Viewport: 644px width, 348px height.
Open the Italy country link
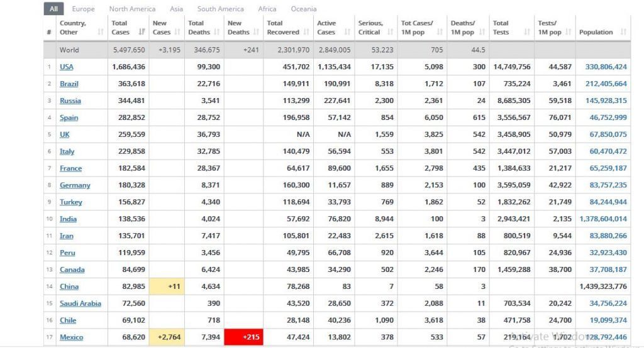pos(67,151)
